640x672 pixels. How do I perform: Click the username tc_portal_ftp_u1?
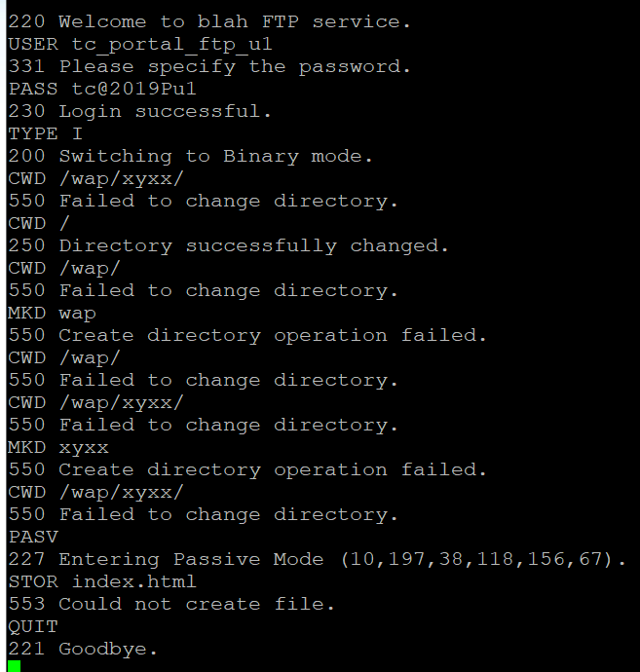click(x=172, y=44)
